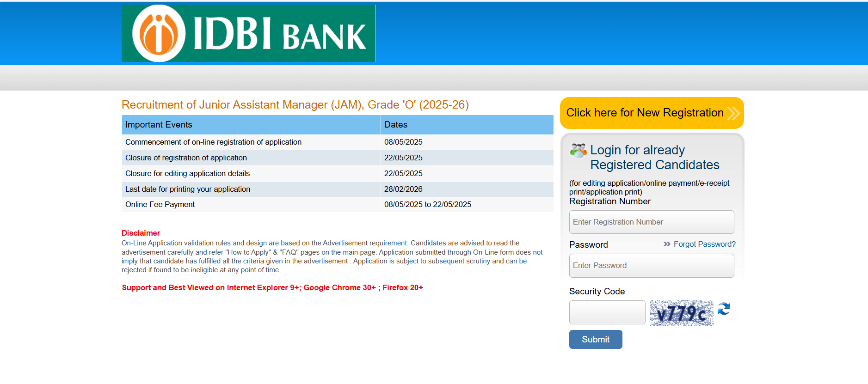This screenshot has height=384, width=868.
Task: Click the Recruitment of Junior Assistant Manager title
Action: click(295, 105)
